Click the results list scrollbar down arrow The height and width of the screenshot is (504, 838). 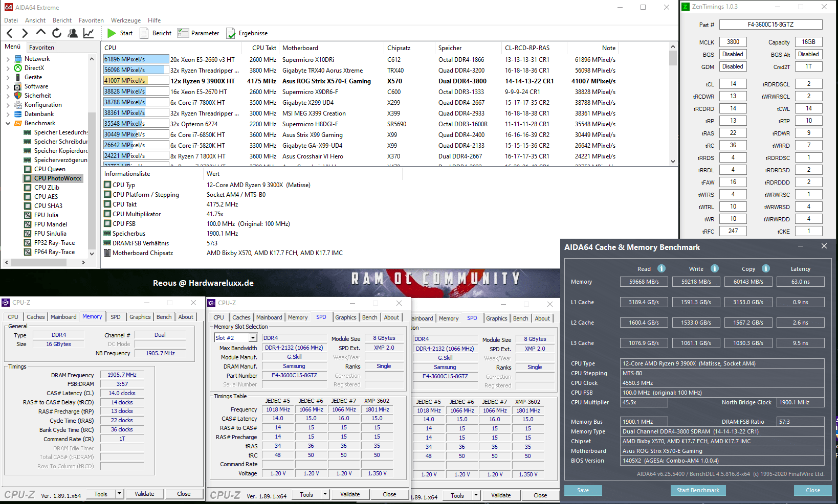[x=673, y=161]
